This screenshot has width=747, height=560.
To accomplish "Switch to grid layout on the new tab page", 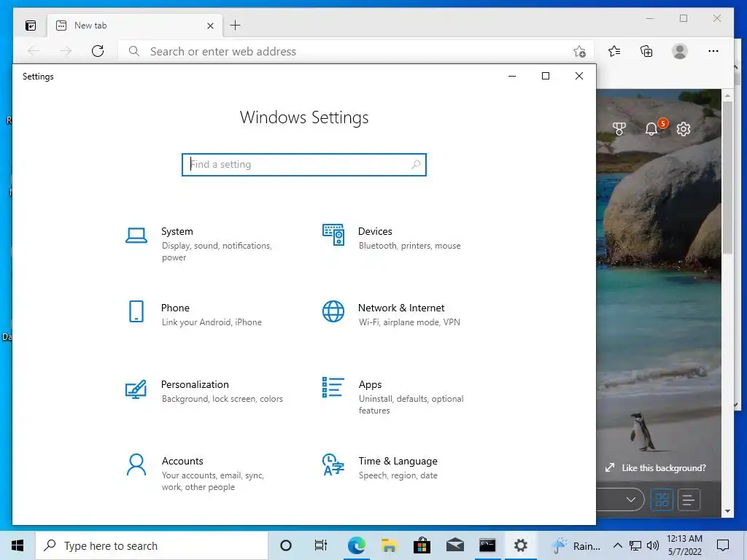I will click(662, 499).
